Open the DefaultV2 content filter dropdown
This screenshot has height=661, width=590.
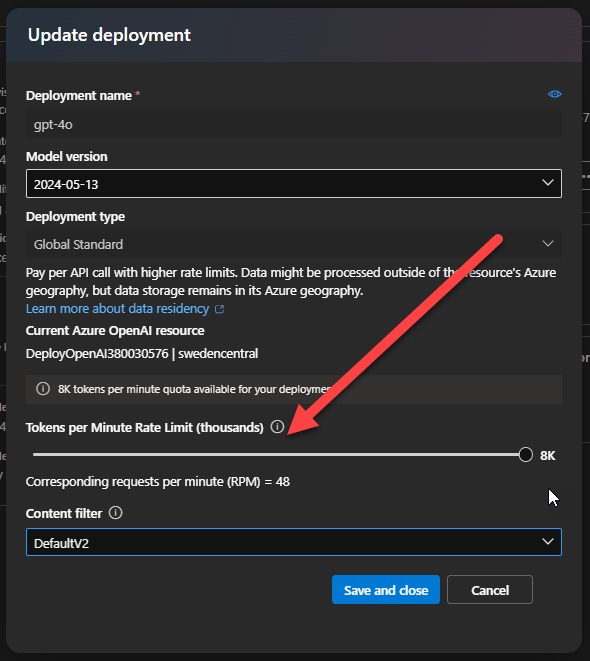click(x=294, y=542)
